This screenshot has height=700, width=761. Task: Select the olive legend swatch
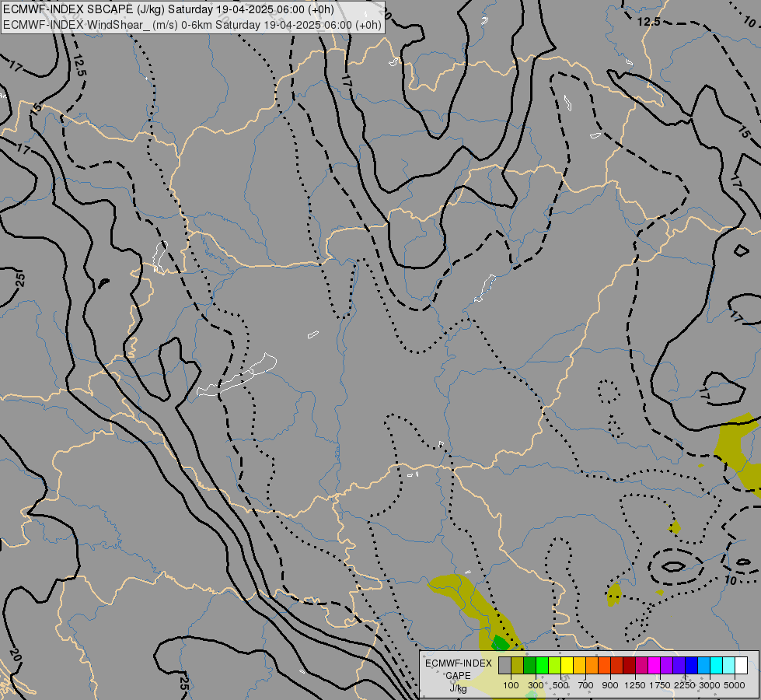point(518,665)
